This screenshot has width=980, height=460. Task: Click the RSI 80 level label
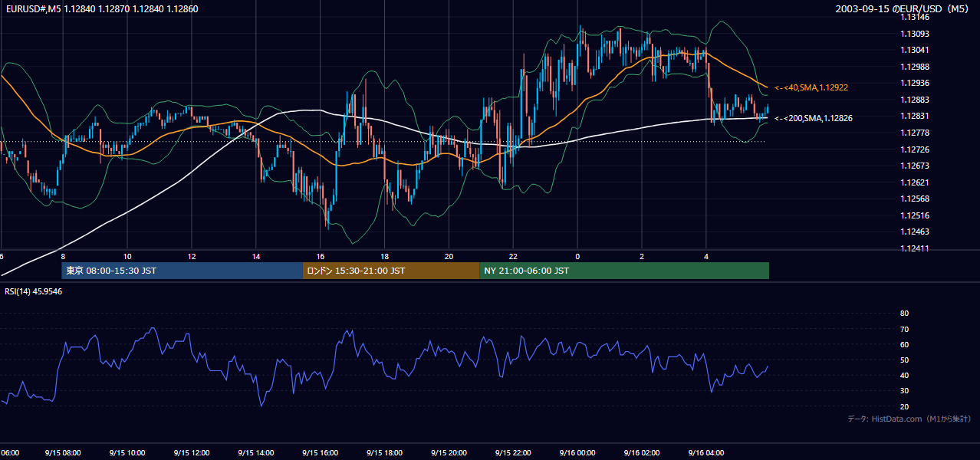(904, 314)
